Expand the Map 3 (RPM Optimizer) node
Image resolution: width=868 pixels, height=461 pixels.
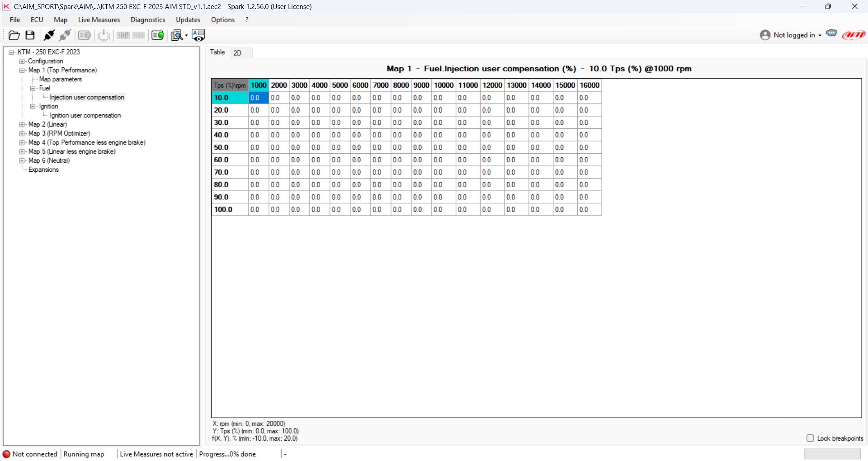click(22, 134)
